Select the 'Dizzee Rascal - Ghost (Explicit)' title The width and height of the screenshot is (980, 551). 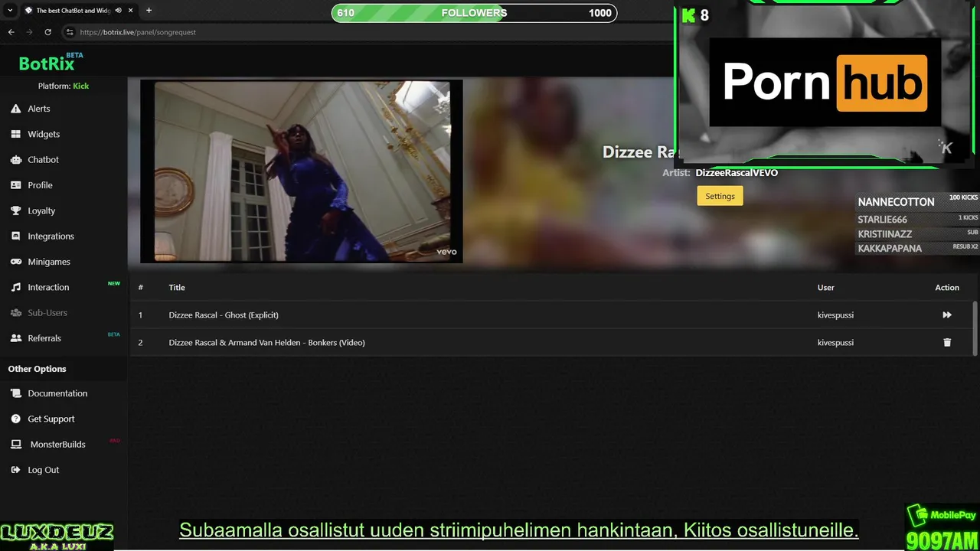point(224,315)
